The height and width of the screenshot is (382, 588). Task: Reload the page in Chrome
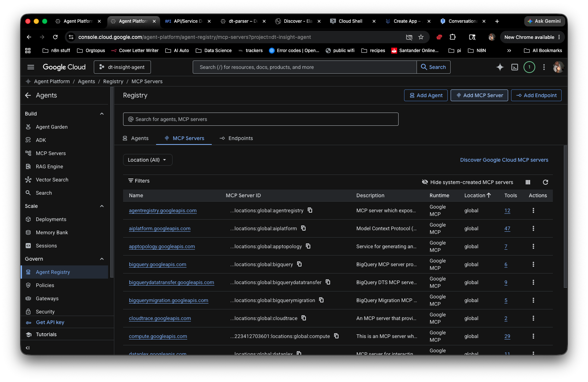pos(55,37)
